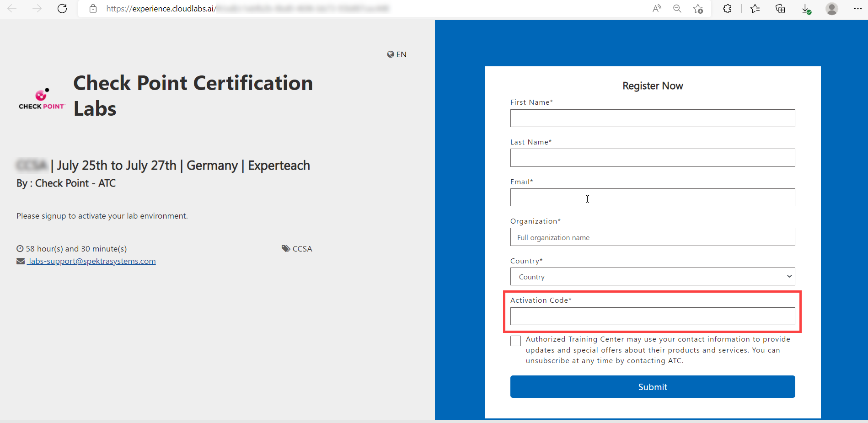The height and width of the screenshot is (423, 868).
Task: Click the Organization input field
Action: (x=653, y=237)
